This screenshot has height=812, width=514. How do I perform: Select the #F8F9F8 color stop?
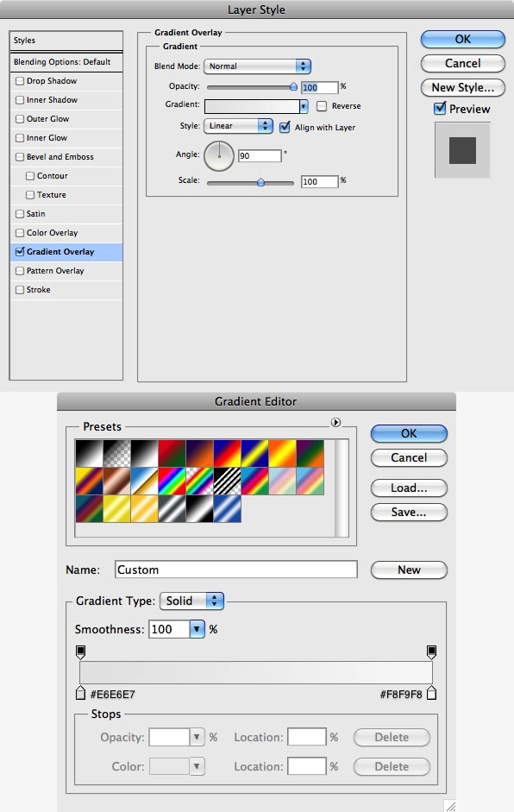click(431, 693)
